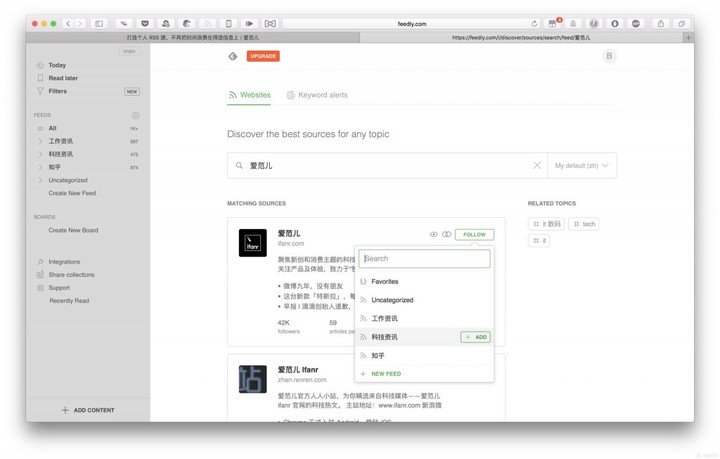Open a new Safari tab with plus
The height and width of the screenshot is (459, 720).
[x=688, y=38]
